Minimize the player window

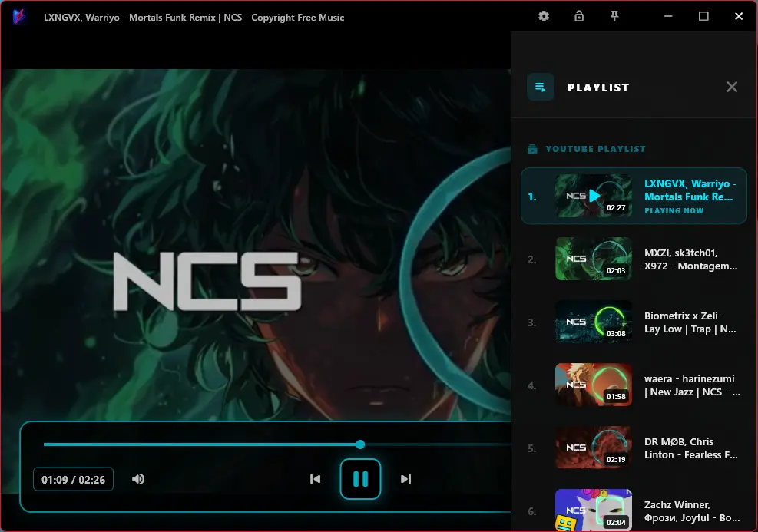tap(668, 16)
